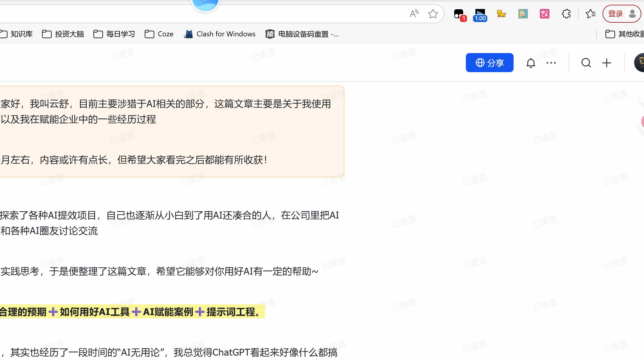Open the Extensions puzzle-piece menu
The width and height of the screenshot is (644, 361).
pyautogui.click(x=566, y=14)
